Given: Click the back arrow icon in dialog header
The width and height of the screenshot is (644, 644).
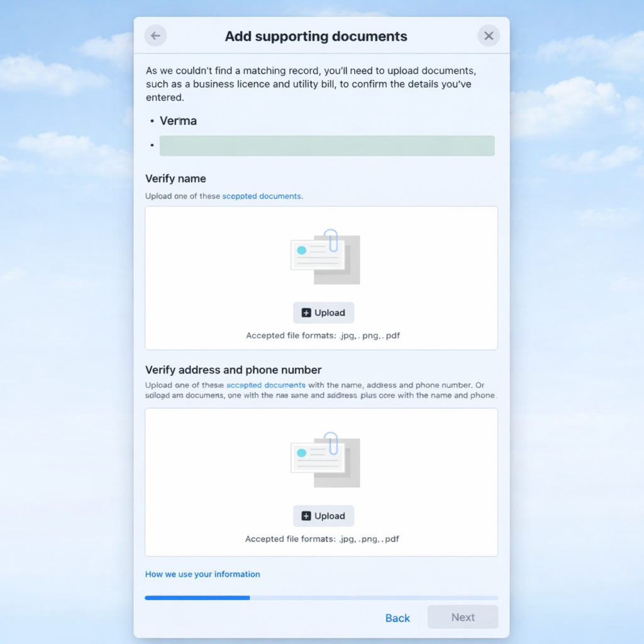Looking at the screenshot, I should 155,36.
